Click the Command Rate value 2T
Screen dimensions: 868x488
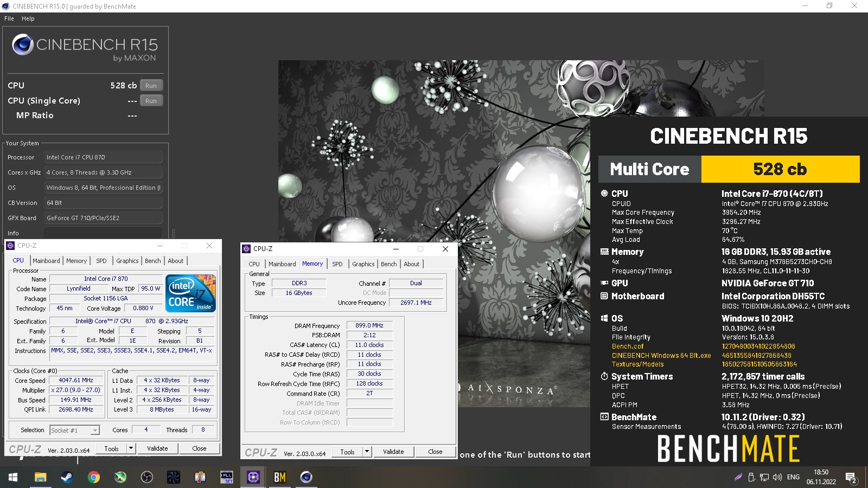[x=369, y=393]
